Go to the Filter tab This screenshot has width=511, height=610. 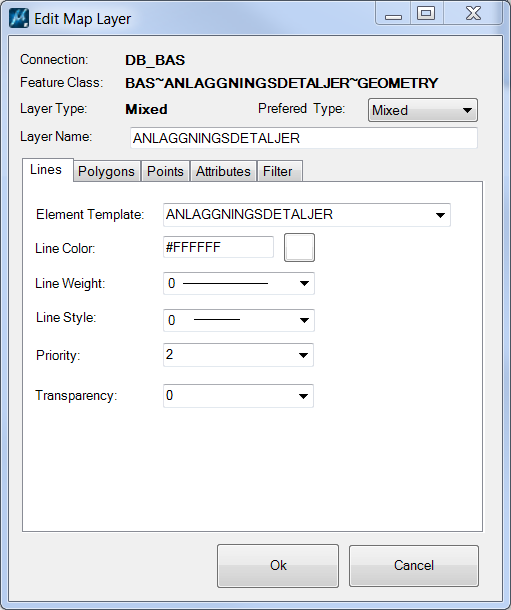(279, 171)
